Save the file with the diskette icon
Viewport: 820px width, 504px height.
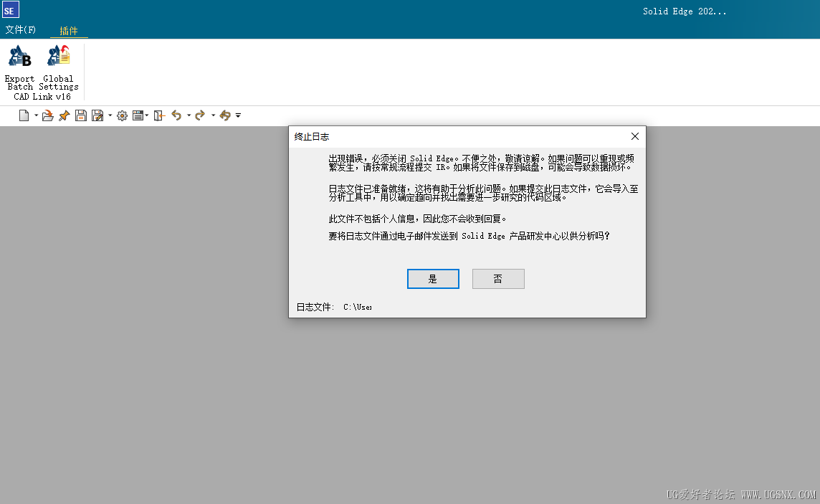[80, 115]
